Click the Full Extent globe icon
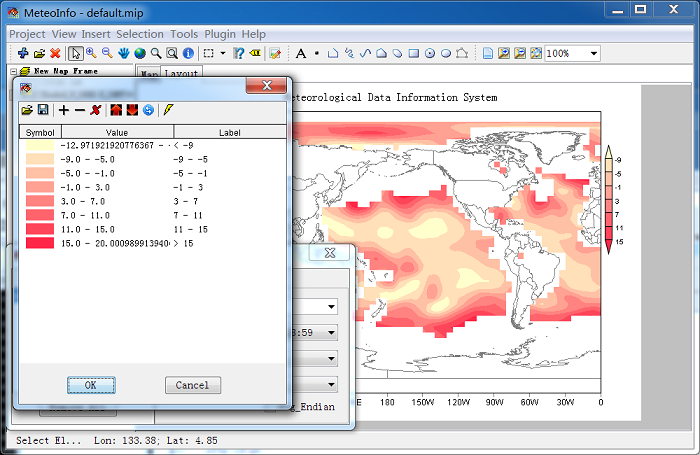Screen dimensions: 700x455 click(140, 53)
